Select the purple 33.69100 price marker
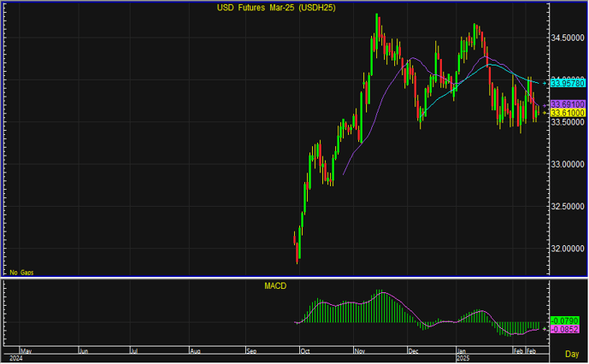The image size is (589, 364). [x=567, y=103]
